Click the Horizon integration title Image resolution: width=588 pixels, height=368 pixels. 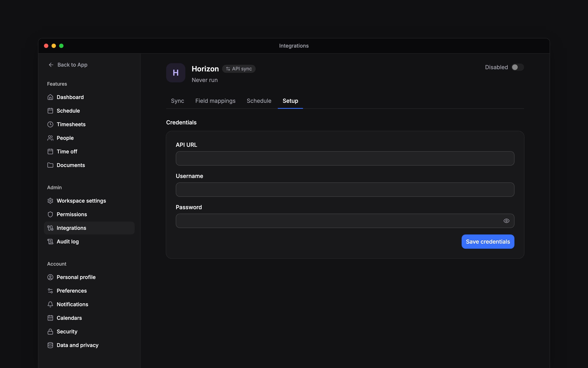click(205, 69)
